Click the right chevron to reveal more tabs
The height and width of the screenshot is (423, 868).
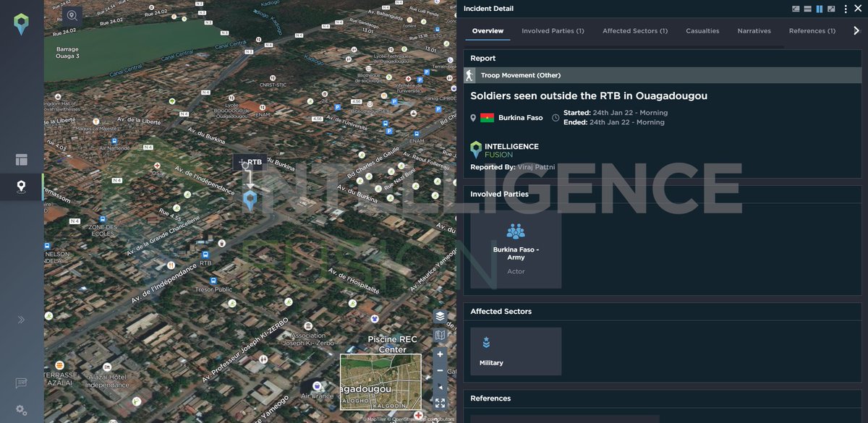(857, 30)
